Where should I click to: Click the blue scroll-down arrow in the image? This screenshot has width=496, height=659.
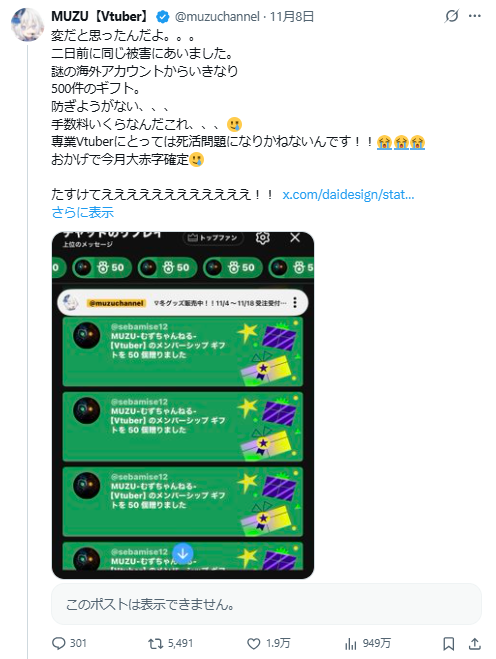pos(183,554)
